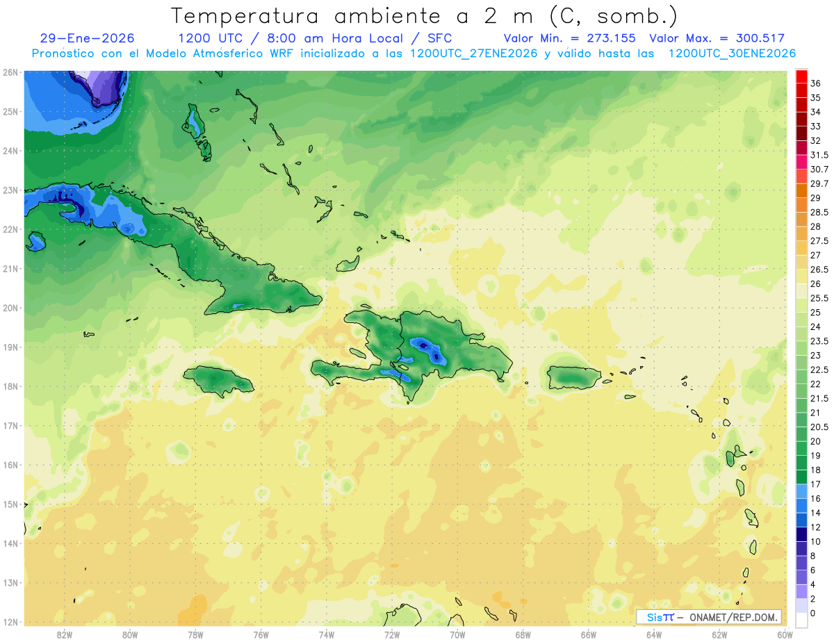Click the Valor Min. = 273.155 text

click(x=570, y=38)
